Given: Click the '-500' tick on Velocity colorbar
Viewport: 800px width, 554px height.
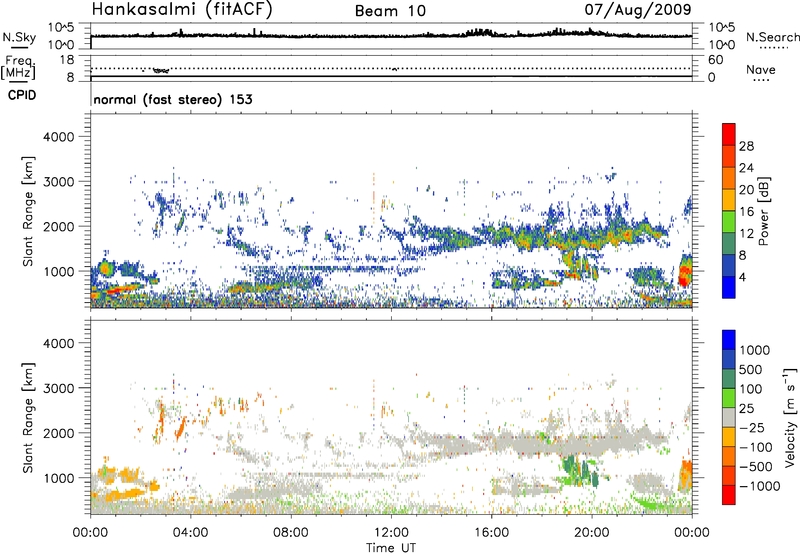Looking at the screenshot, I should click(756, 467).
